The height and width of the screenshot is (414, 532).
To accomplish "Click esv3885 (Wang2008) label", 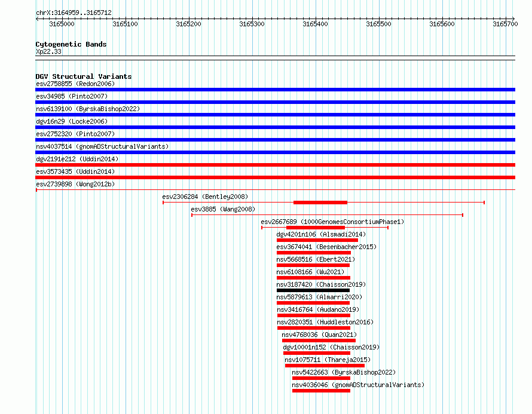I will point(223,209).
